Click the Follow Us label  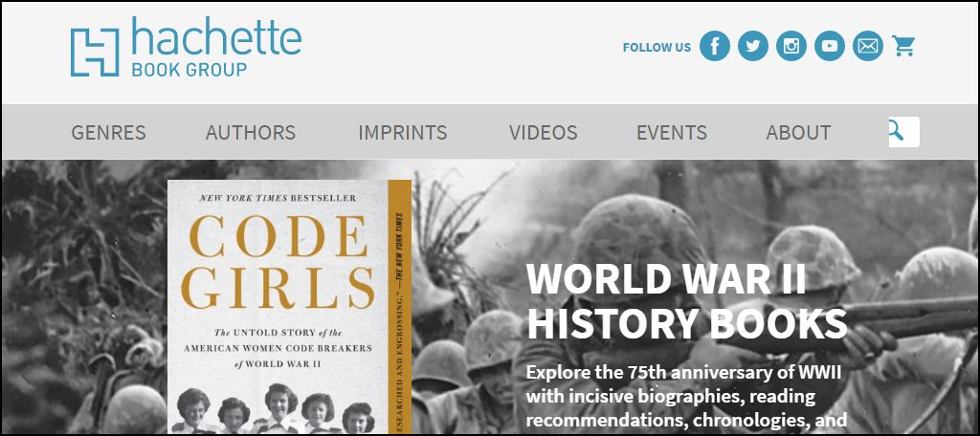pyautogui.click(x=657, y=48)
